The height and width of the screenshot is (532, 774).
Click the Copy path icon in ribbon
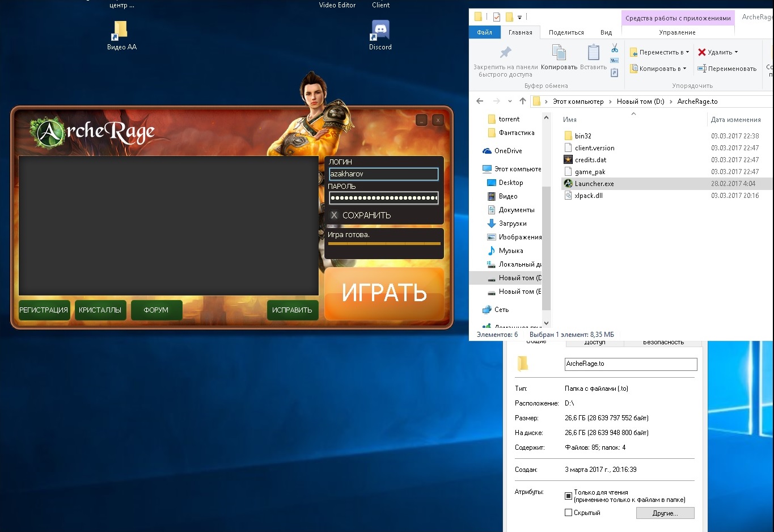pos(615,61)
